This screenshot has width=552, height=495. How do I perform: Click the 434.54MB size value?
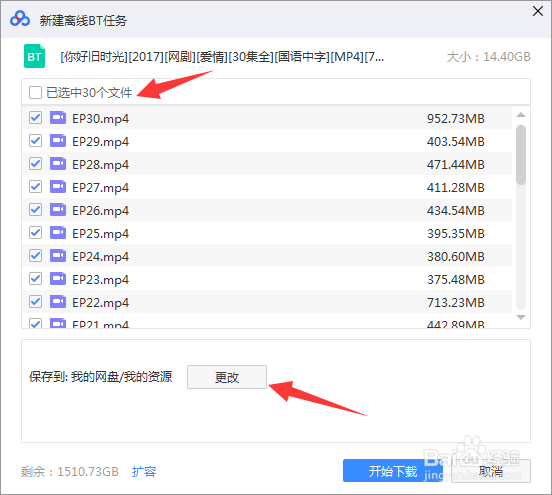pyautogui.click(x=456, y=211)
